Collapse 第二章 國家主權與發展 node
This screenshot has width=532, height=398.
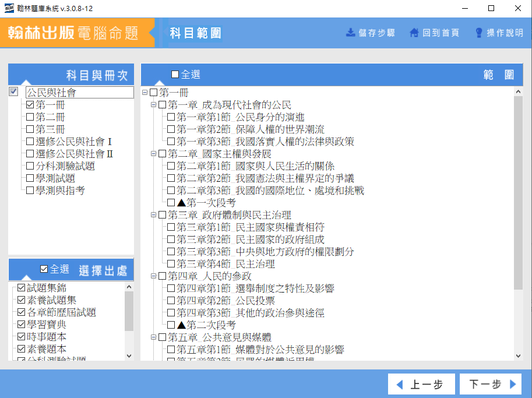click(x=154, y=154)
